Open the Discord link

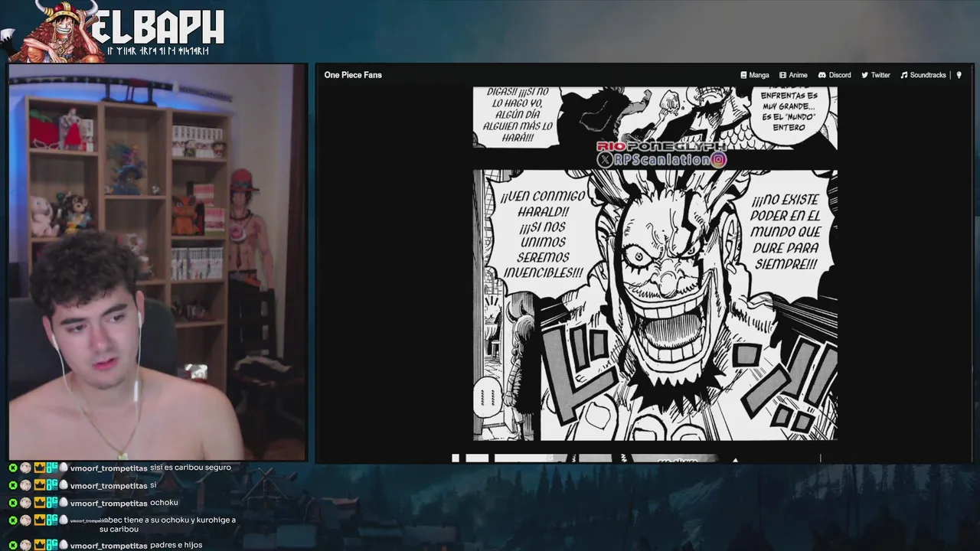840,75
